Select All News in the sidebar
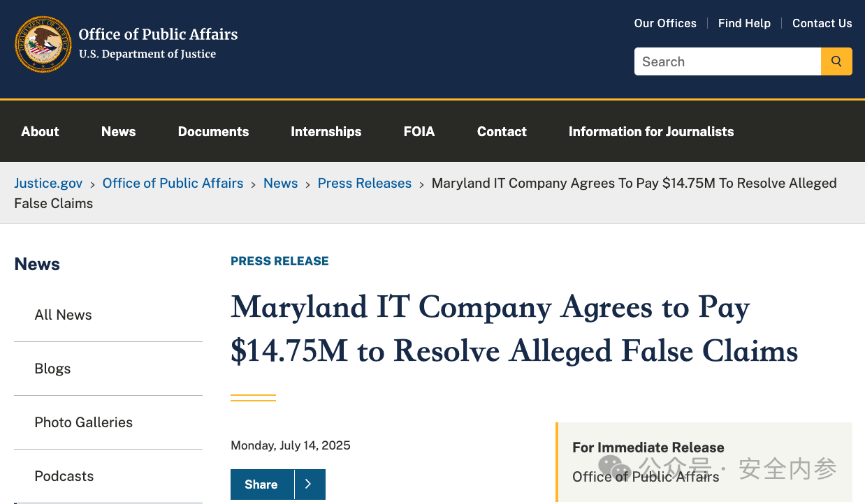This screenshot has width=865, height=504. point(63,315)
